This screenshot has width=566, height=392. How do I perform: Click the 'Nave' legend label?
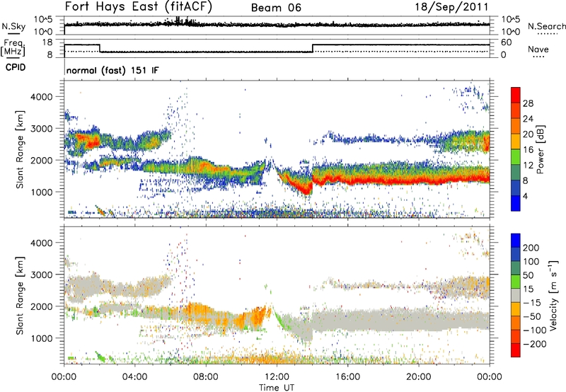[538, 49]
